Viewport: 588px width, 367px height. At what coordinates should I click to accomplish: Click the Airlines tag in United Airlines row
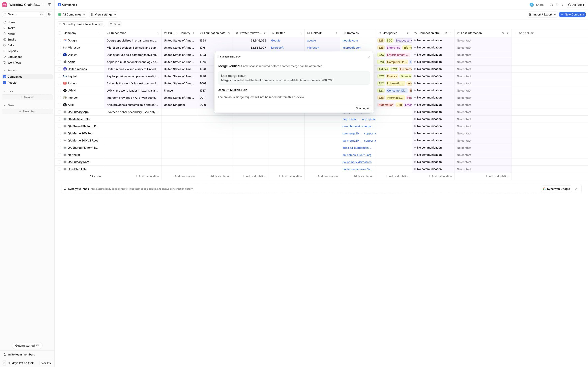pos(383,69)
